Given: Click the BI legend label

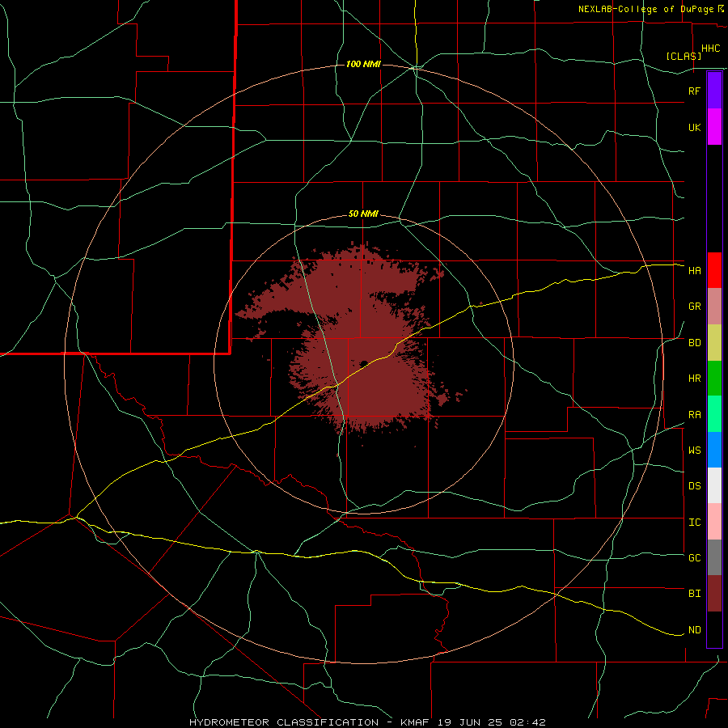Looking at the screenshot, I should [695, 594].
